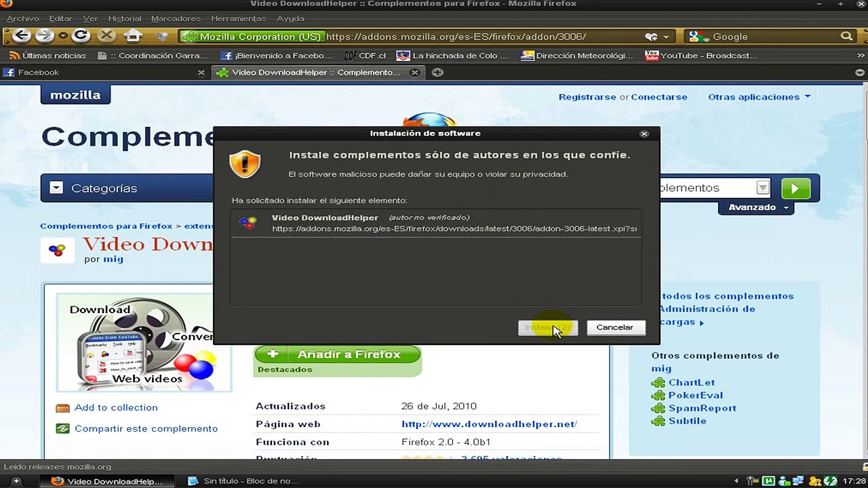This screenshot has width=868, height=488.
Task: Open a new tab with the plus icon
Action: click(438, 73)
